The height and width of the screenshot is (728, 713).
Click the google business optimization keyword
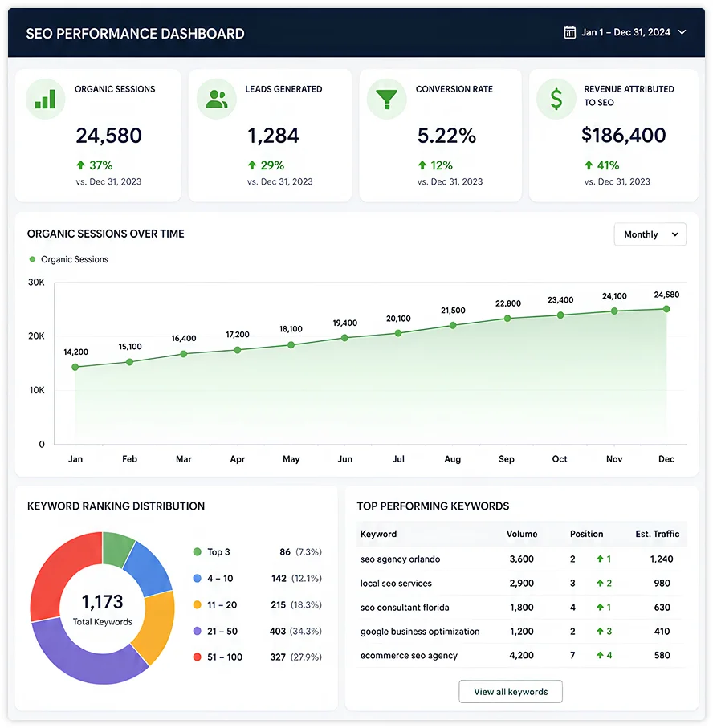tap(420, 632)
